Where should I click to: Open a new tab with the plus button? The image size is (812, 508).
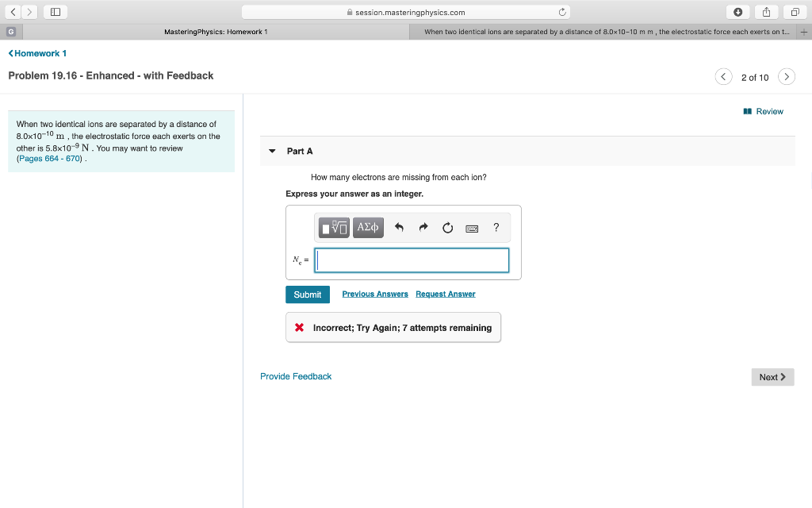(x=804, y=33)
